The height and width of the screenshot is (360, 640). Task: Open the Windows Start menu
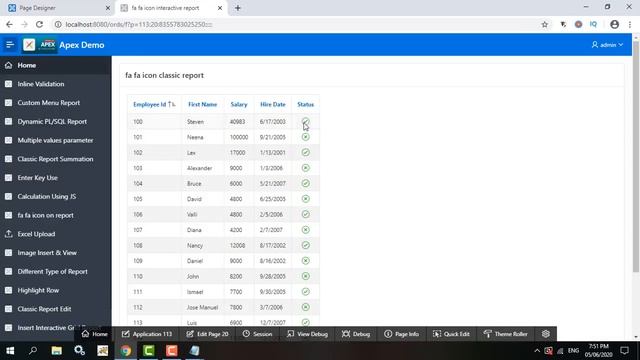click(x=10, y=351)
